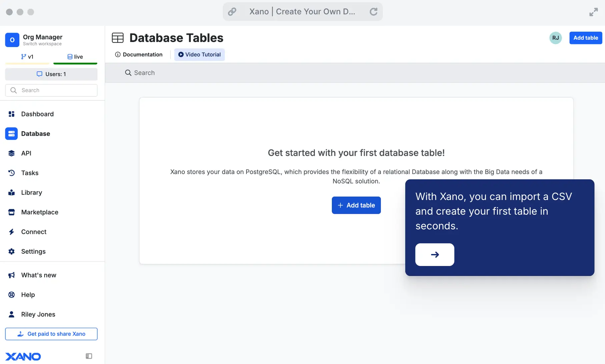Click the Xano logo

(23, 356)
